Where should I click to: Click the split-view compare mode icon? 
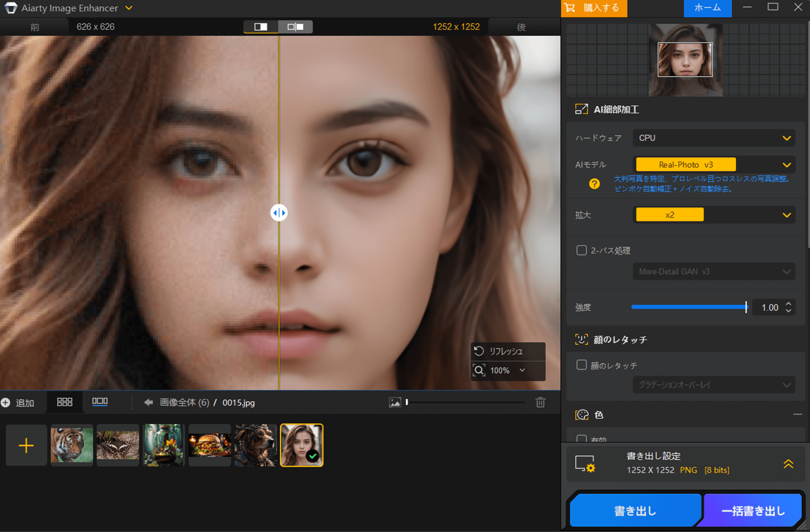[x=261, y=27]
